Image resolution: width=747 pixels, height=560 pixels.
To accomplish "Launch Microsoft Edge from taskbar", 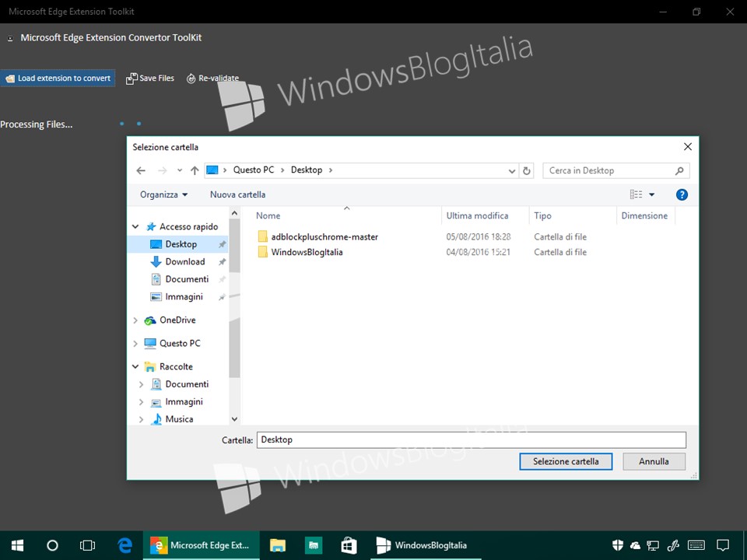I will 124,546.
